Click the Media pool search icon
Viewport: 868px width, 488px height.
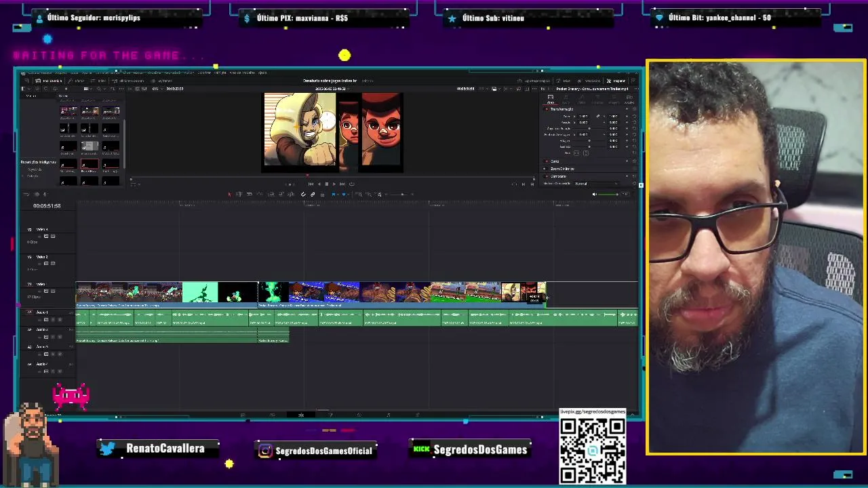click(99, 89)
